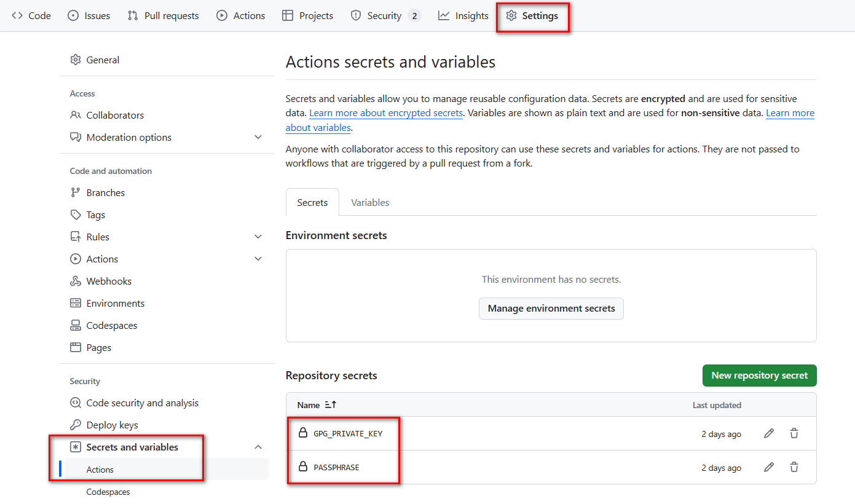Collapse the Secrets and variables chevron
This screenshot has width=855, height=504.
coord(258,447)
